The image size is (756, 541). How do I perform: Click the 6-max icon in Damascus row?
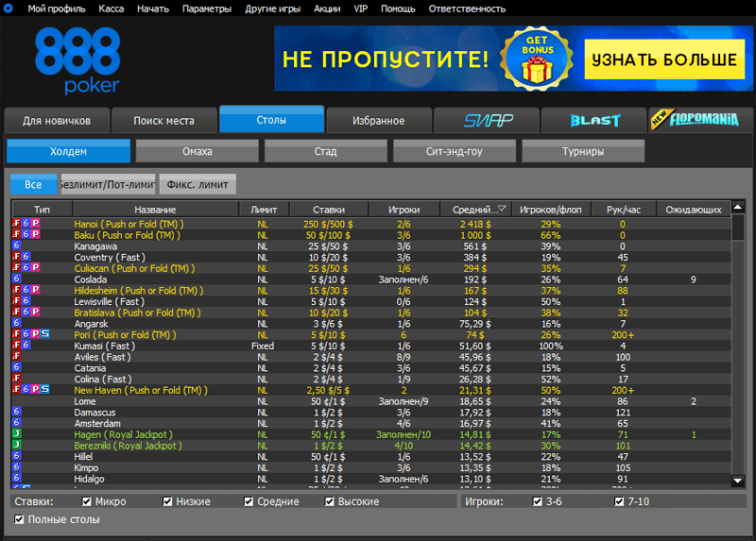click(16, 412)
